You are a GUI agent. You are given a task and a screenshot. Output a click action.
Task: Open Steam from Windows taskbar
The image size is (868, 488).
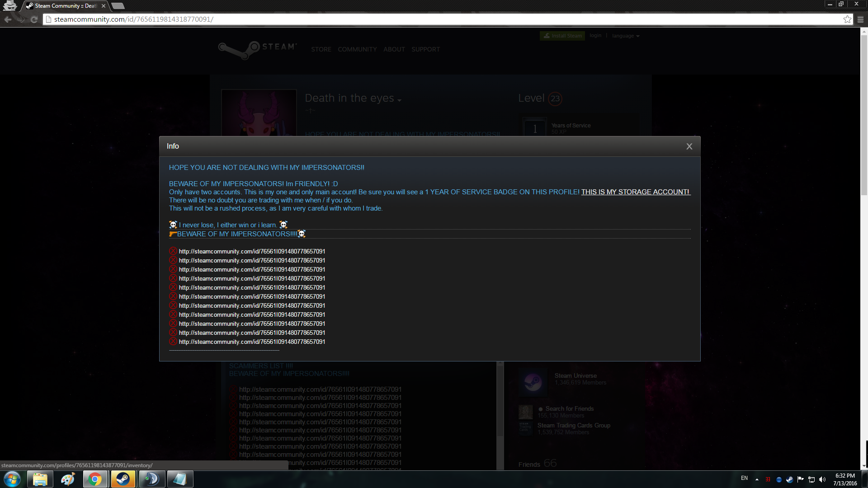click(123, 479)
